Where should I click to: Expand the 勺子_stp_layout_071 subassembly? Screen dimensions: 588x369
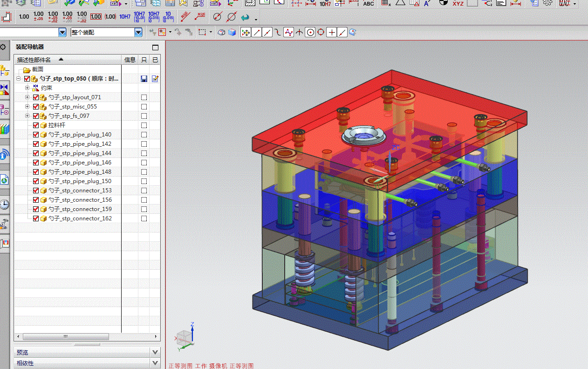(x=27, y=97)
